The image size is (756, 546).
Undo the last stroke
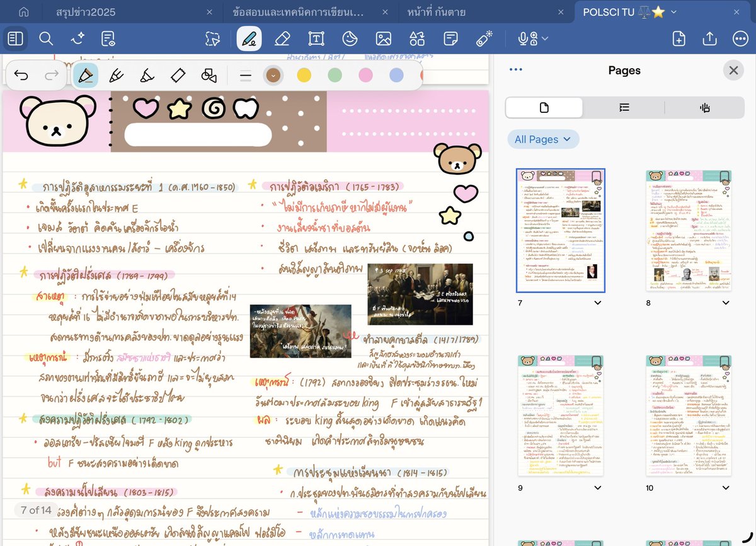[x=21, y=76]
